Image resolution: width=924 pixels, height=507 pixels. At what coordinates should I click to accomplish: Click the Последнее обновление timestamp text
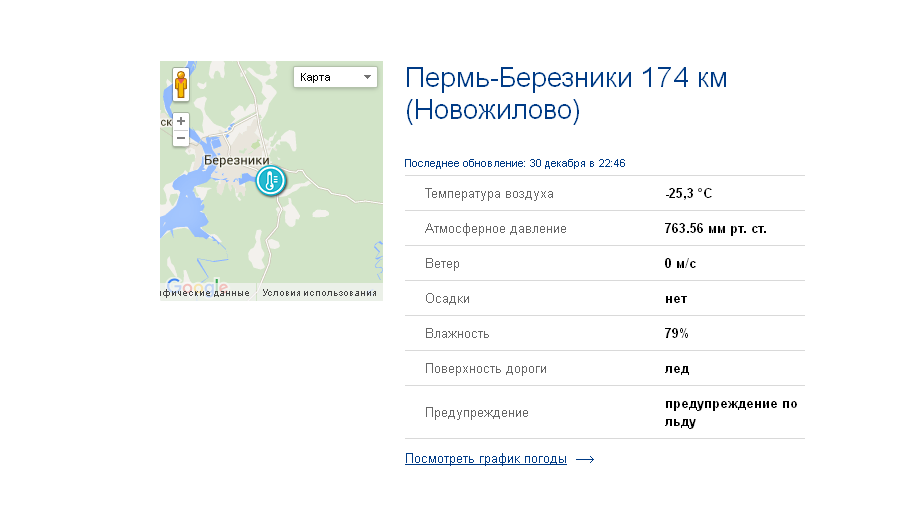click(514, 163)
